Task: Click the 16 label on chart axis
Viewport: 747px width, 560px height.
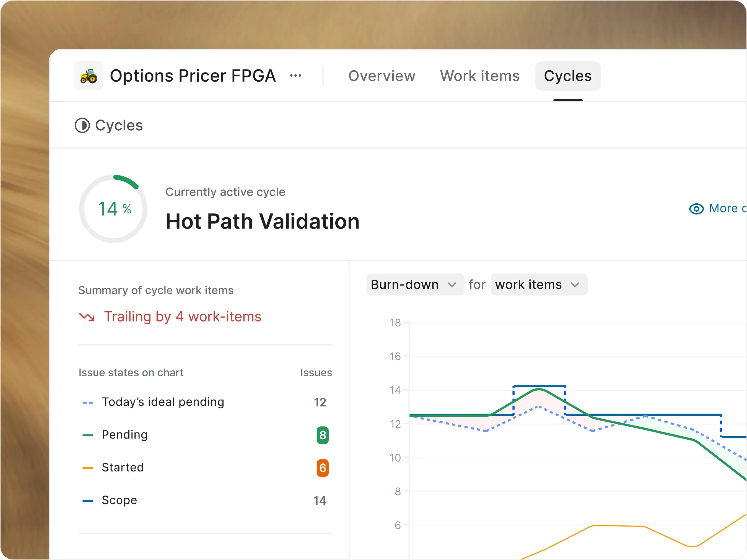Action: coord(395,357)
